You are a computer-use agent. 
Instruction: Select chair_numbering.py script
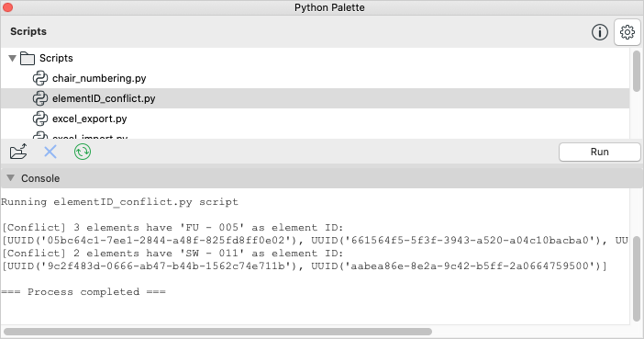(99, 78)
